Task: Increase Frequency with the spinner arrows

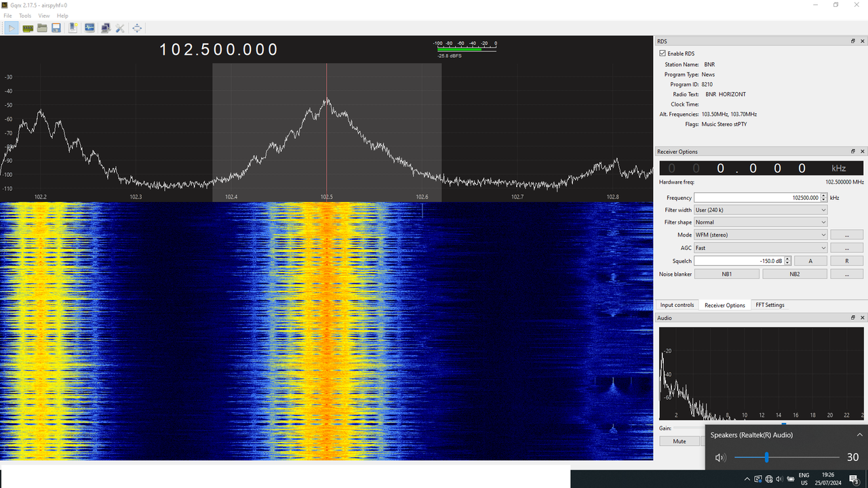Action: pyautogui.click(x=824, y=196)
